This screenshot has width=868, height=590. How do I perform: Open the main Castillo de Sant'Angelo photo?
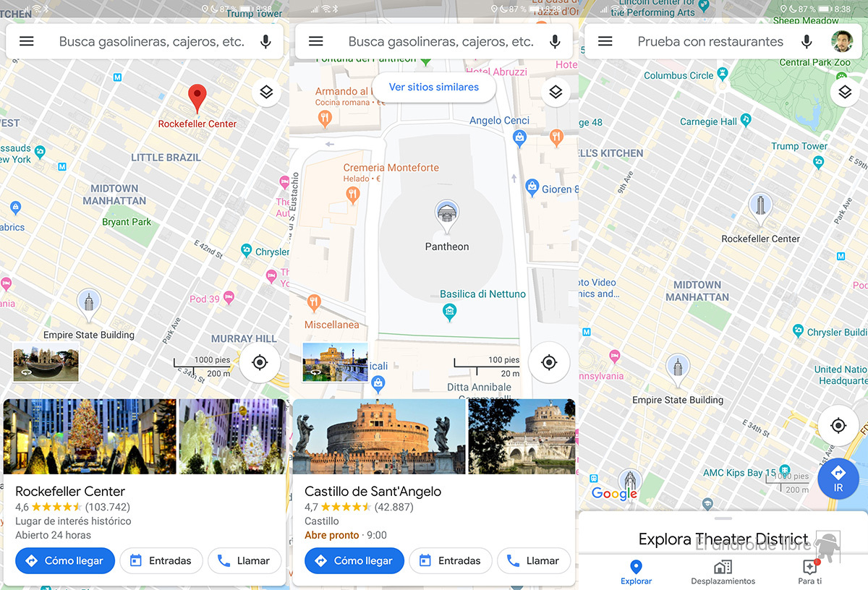tap(379, 436)
